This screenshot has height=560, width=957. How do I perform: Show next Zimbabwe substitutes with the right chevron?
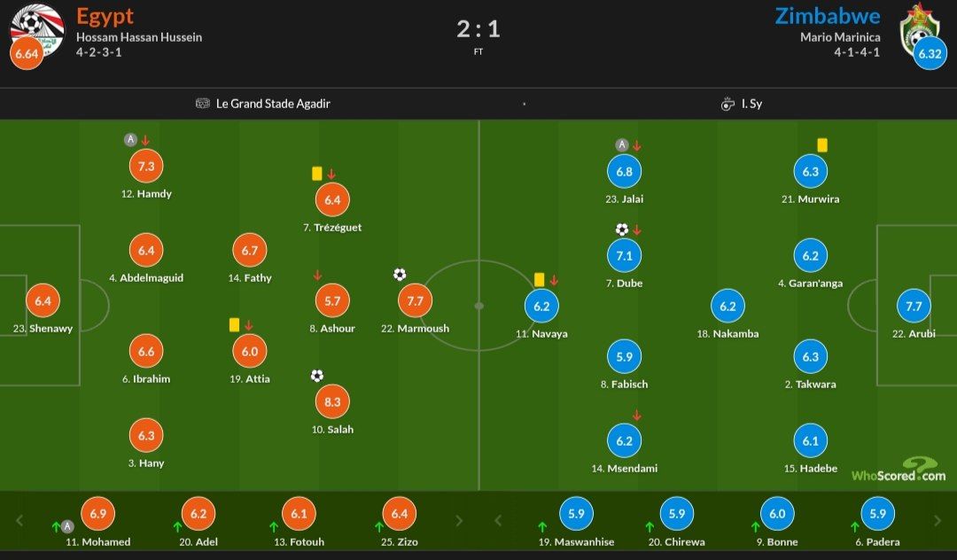(937, 521)
